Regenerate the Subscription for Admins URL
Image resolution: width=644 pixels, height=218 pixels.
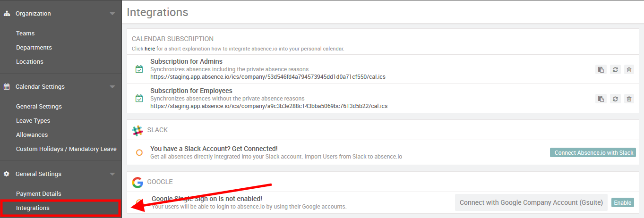pos(615,70)
